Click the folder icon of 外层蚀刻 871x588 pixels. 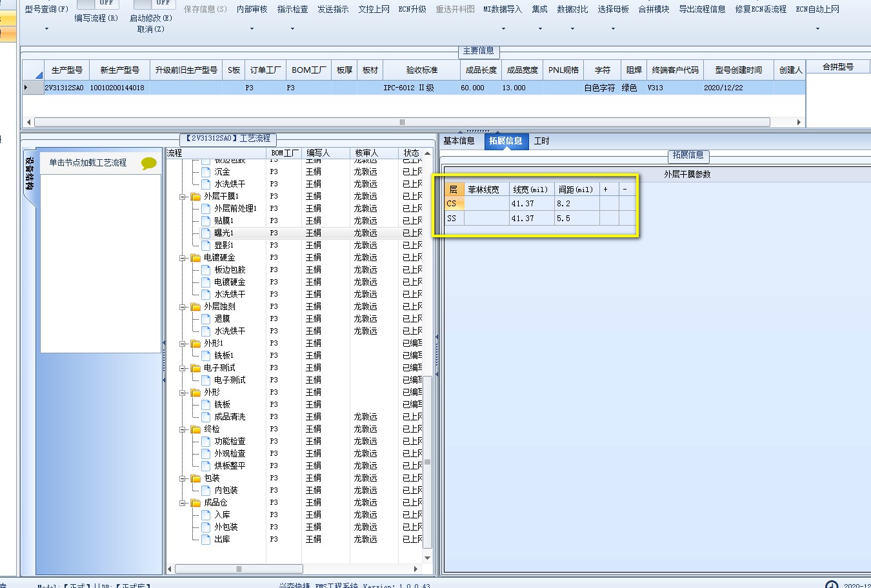[x=195, y=306]
